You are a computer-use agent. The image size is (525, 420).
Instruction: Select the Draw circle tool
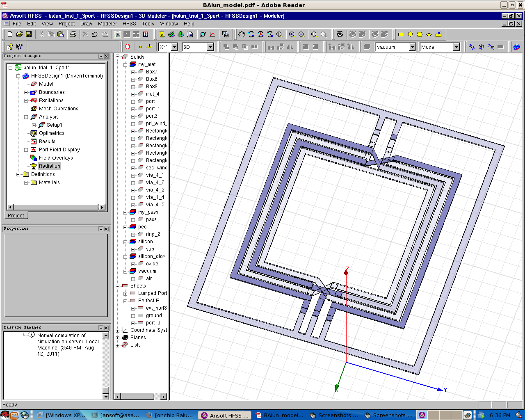click(x=410, y=34)
